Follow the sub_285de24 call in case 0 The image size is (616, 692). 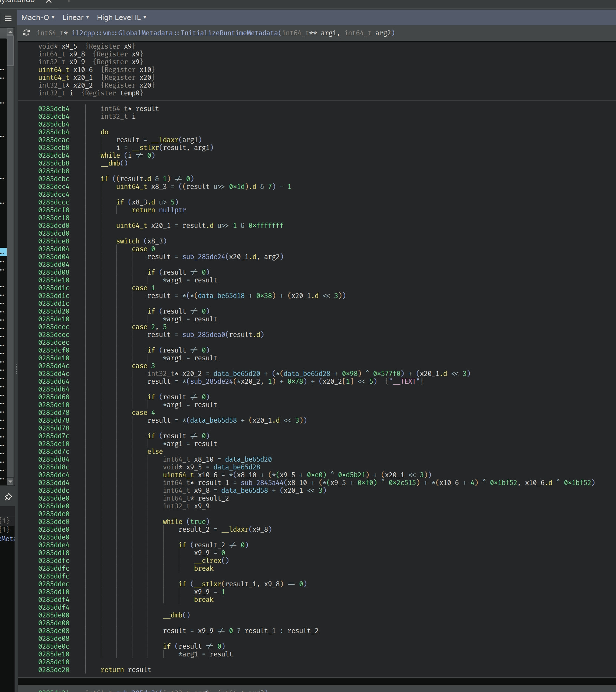204,257
